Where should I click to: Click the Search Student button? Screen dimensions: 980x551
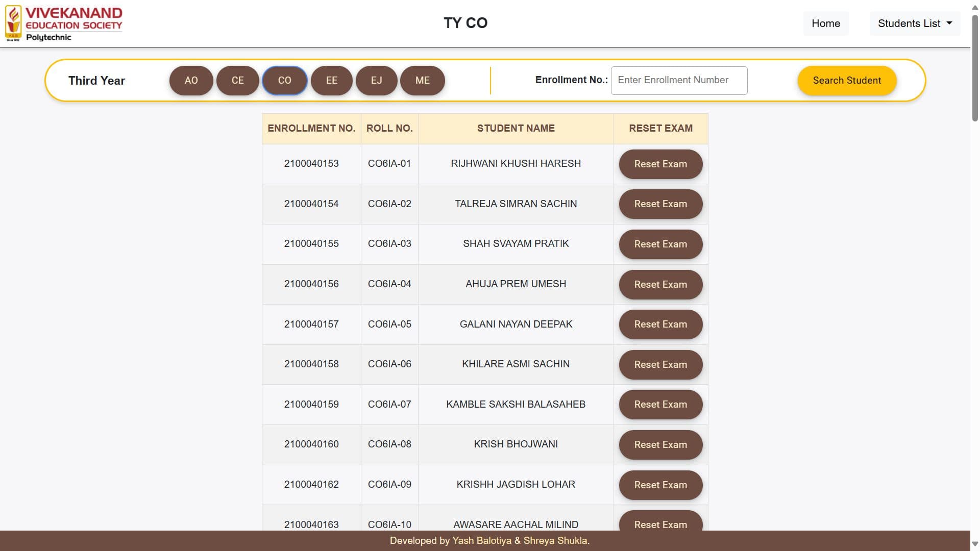(x=846, y=80)
